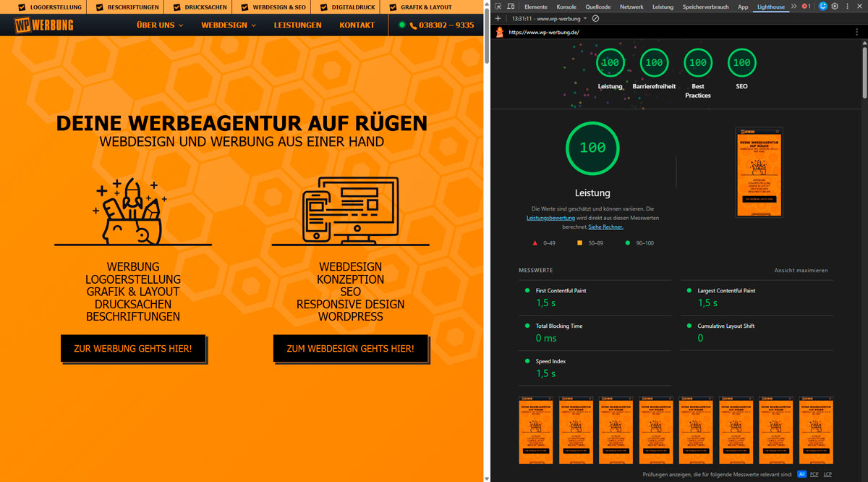Switch to the Netzwerk tab
The height and width of the screenshot is (482, 868).
631,7
